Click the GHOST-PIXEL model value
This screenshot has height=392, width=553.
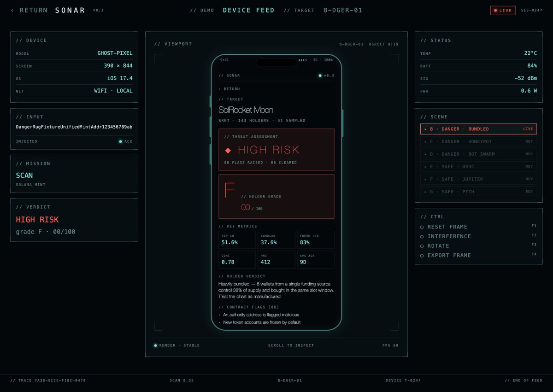pos(115,53)
